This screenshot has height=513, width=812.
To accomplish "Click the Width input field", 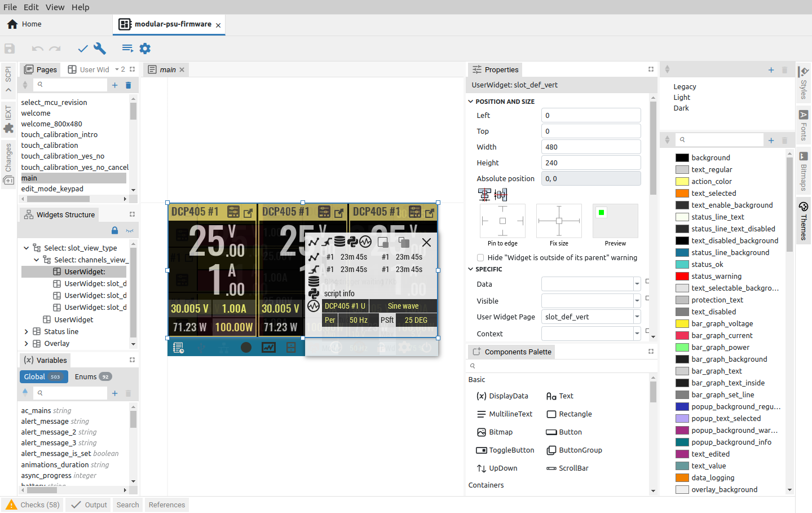I will tap(591, 147).
